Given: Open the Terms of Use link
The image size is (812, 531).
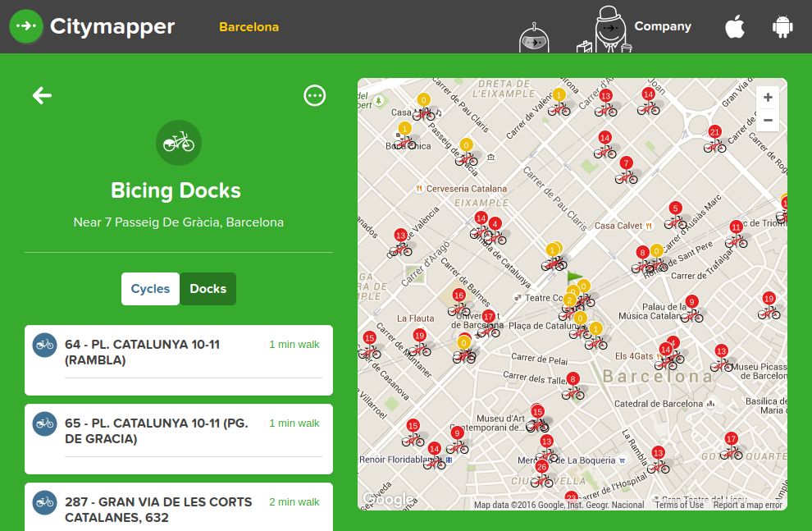Looking at the screenshot, I should [x=679, y=505].
